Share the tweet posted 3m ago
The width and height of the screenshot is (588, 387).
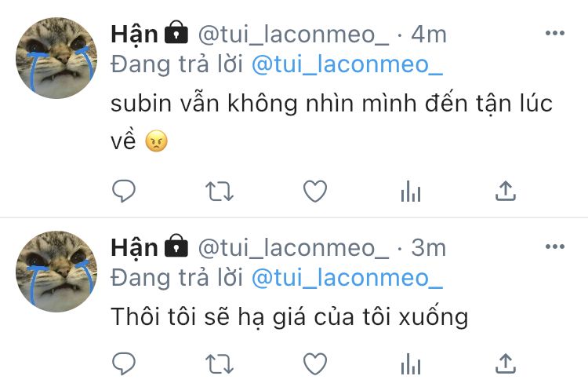506,363
